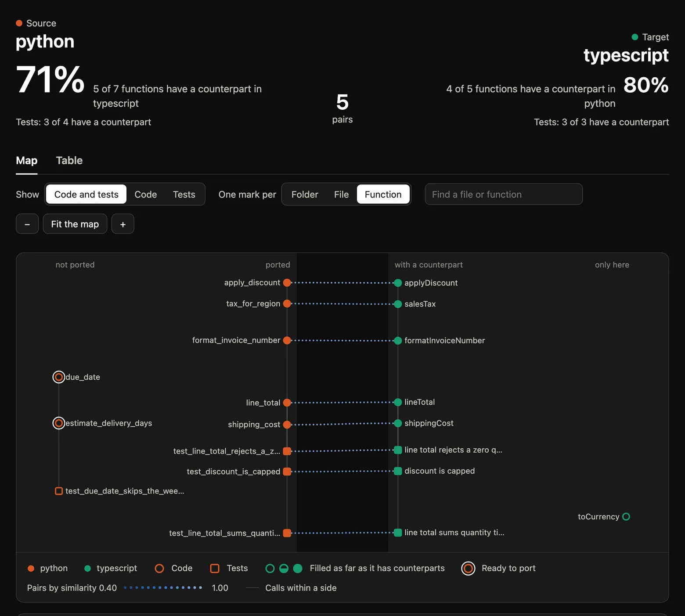Click the hollow square Tests legend icon
The width and height of the screenshot is (685, 616).
tap(215, 568)
